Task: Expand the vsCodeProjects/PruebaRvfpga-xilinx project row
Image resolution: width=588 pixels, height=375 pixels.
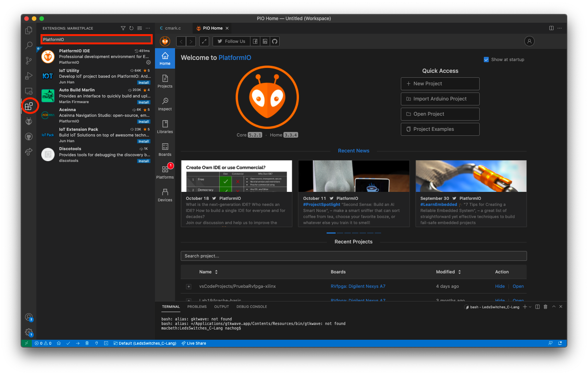Action: point(189,287)
